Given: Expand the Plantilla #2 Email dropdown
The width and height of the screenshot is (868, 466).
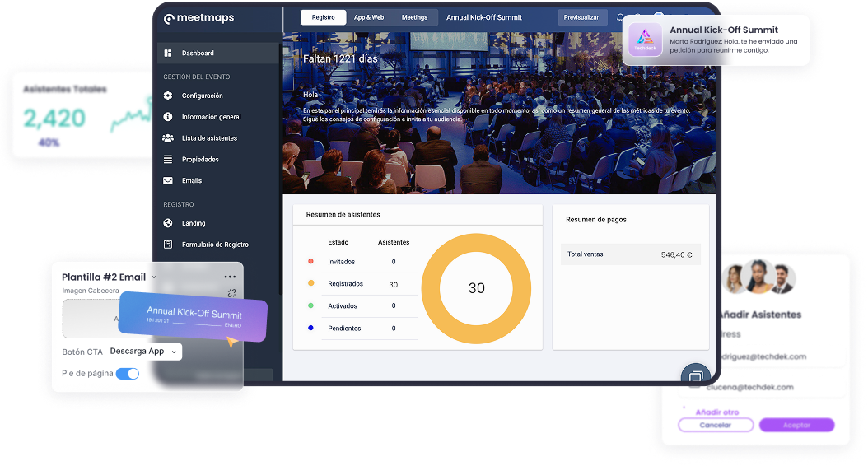Looking at the screenshot, I should pos(154,277).
